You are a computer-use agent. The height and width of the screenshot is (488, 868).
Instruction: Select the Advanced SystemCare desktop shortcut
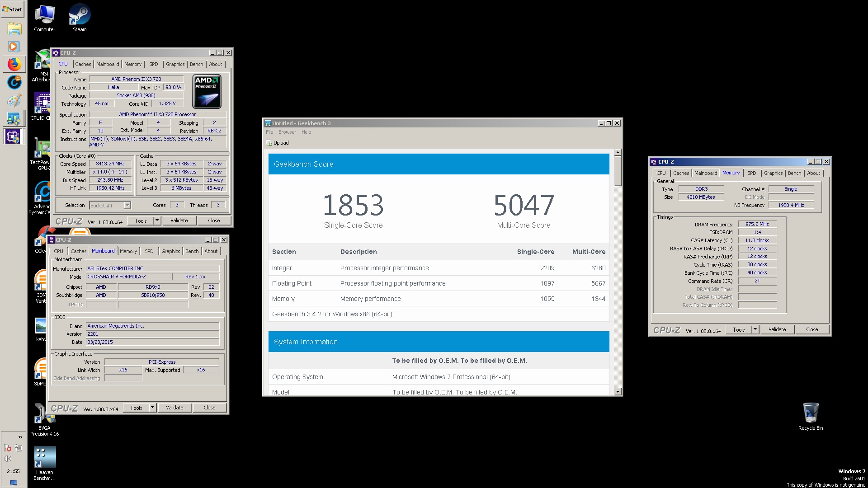pos(41,198)
